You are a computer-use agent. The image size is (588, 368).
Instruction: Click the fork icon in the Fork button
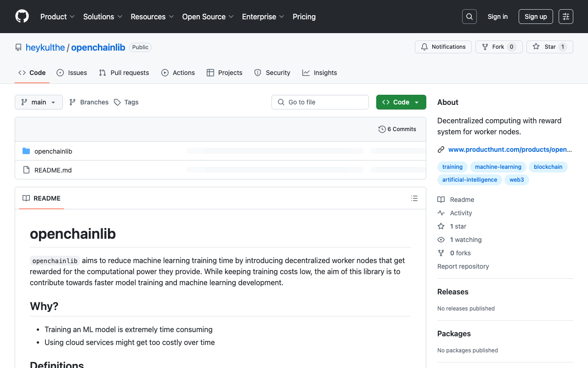[x=485, y=47]
